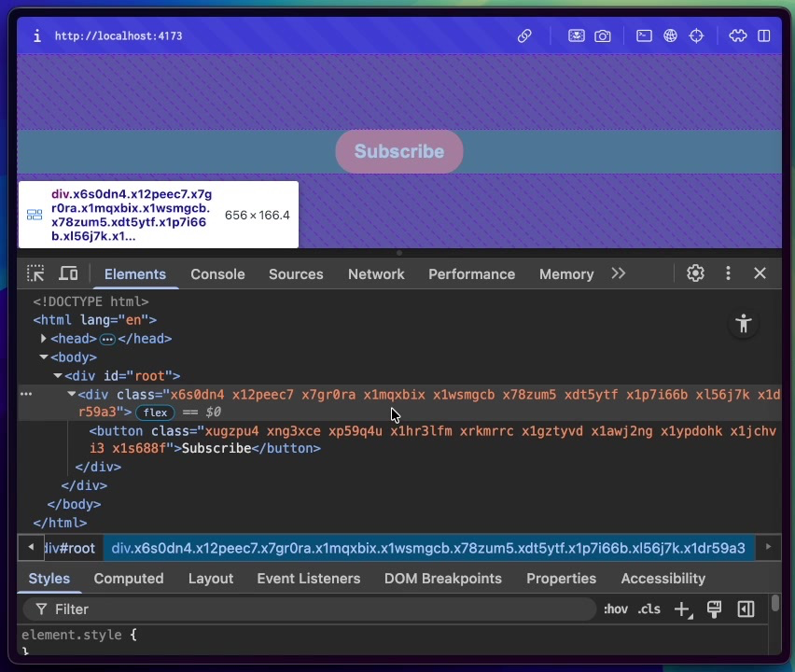Click the Subscribe button on the page
This screenshot has width=795, height=672.
pos(398,151)
